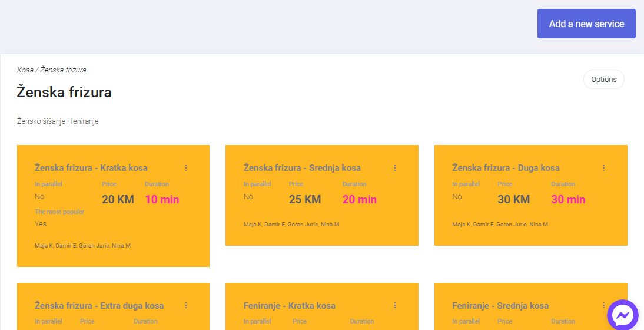Click the Ženska frizura - Extra duga kosa title
This screenshot has width=644, height=330.
99,305
